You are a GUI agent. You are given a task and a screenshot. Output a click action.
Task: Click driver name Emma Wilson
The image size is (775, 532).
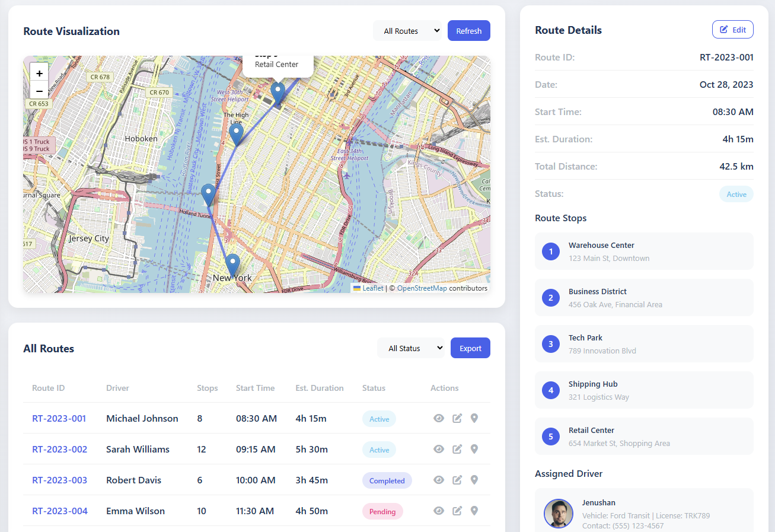coord(135,511)
